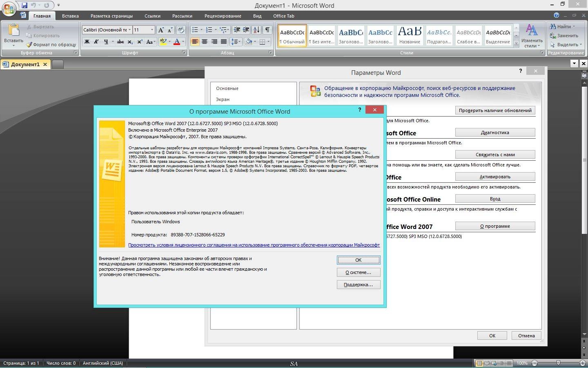Click the Find (Найти) binoculars icon
588x368 pixels.
point(553,27)
